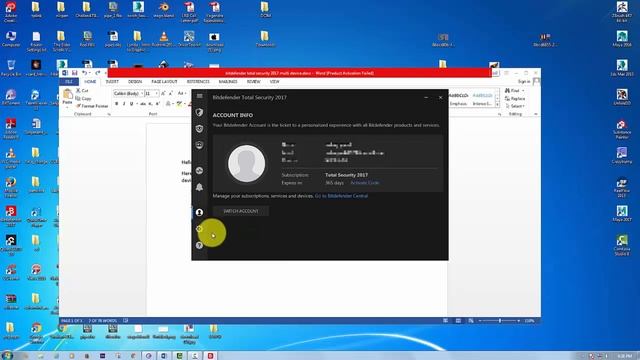Viewport: 640px width, 360px height.
Task: Open Bitdefender Protection shield section
Action: pos(199,112)
